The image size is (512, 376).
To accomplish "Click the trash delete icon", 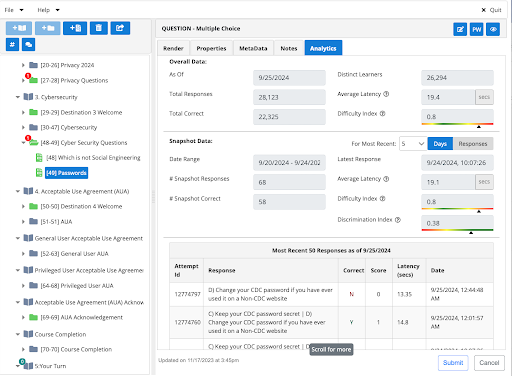I will [99, 28].
